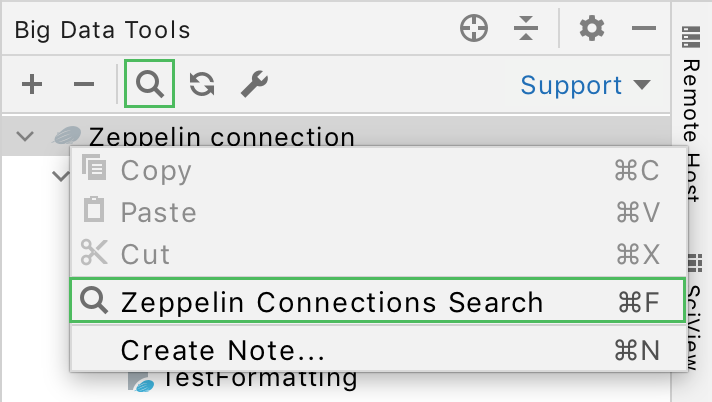712x402 pixels.
Task: Collapse the second-level tree chevron
Action: click(60, 176)
